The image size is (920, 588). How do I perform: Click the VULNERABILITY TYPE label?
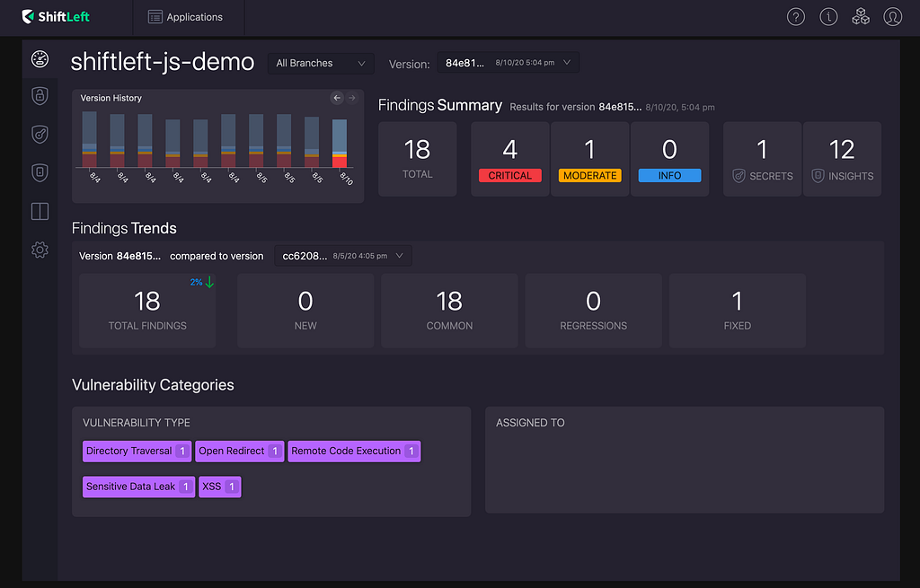click(x=137, y=423)
